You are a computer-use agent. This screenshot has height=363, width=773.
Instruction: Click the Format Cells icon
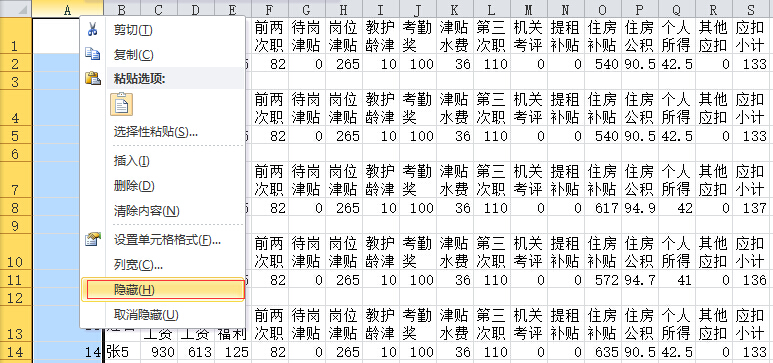[x=92, y=240]
